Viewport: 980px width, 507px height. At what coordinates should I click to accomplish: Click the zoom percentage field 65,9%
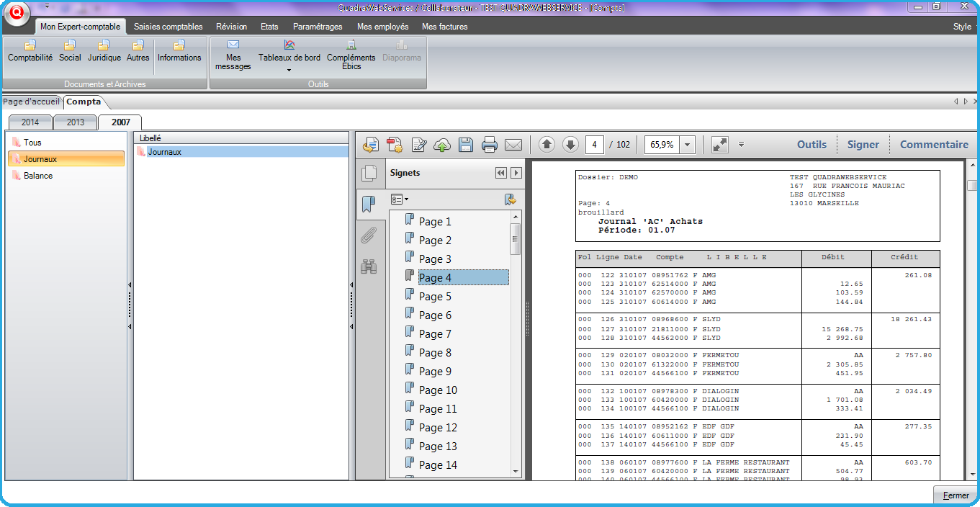[662, 145]
